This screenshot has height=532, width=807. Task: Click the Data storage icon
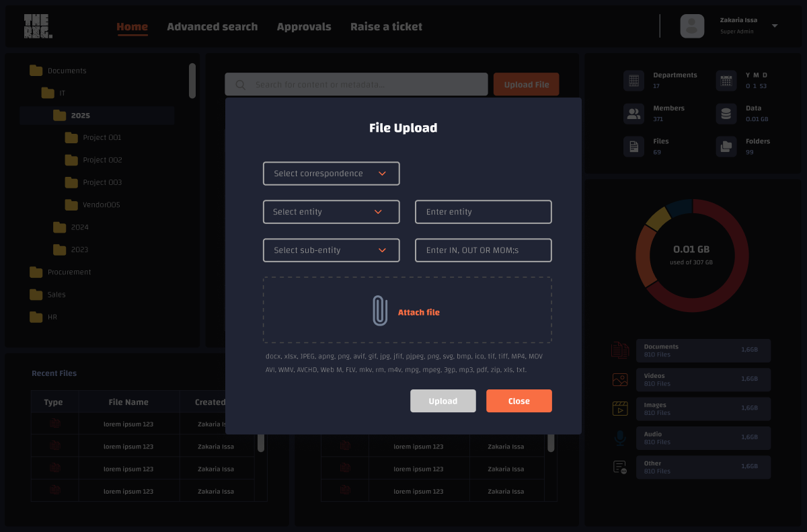[725, 113]
